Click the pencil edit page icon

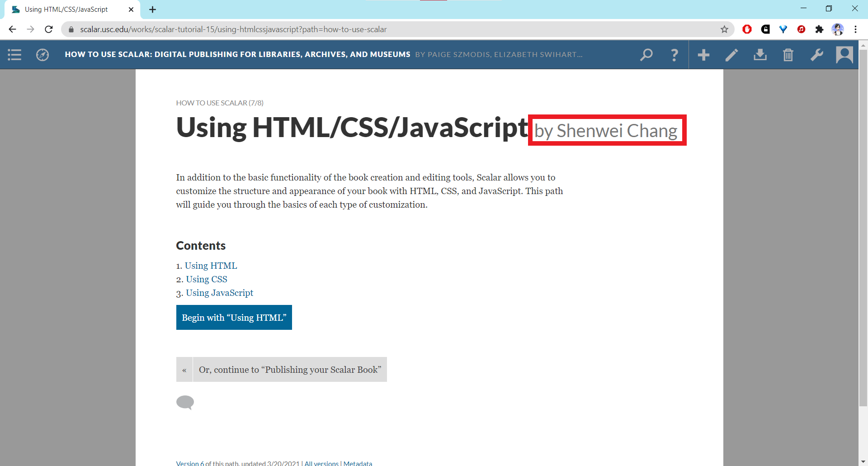pos(731,55)
